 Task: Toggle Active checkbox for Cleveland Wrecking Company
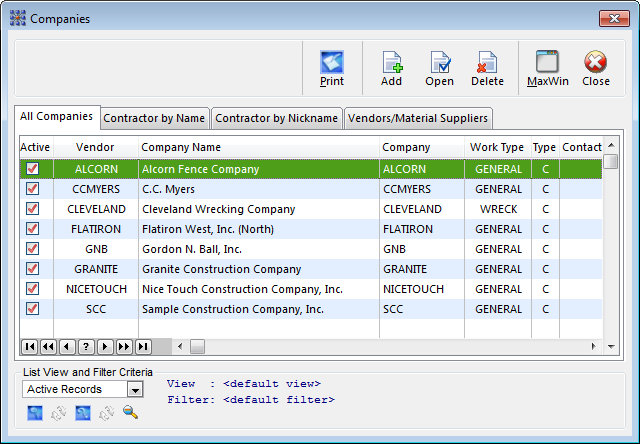point(33,209)
